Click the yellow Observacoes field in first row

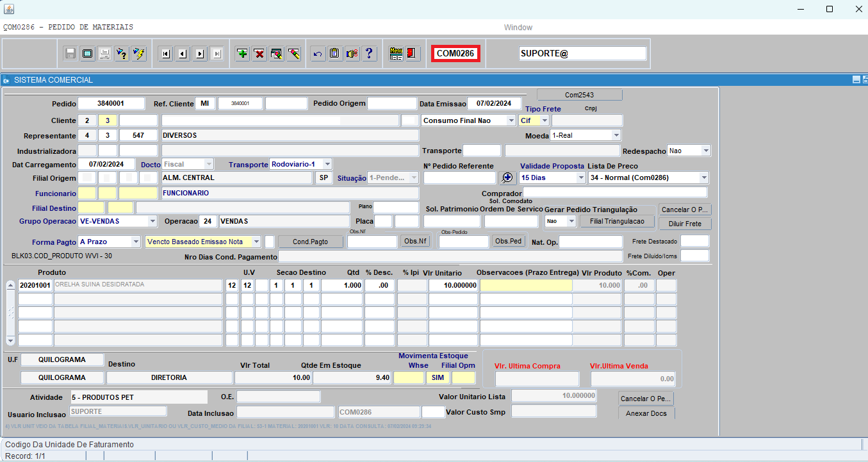click(526, 285)
